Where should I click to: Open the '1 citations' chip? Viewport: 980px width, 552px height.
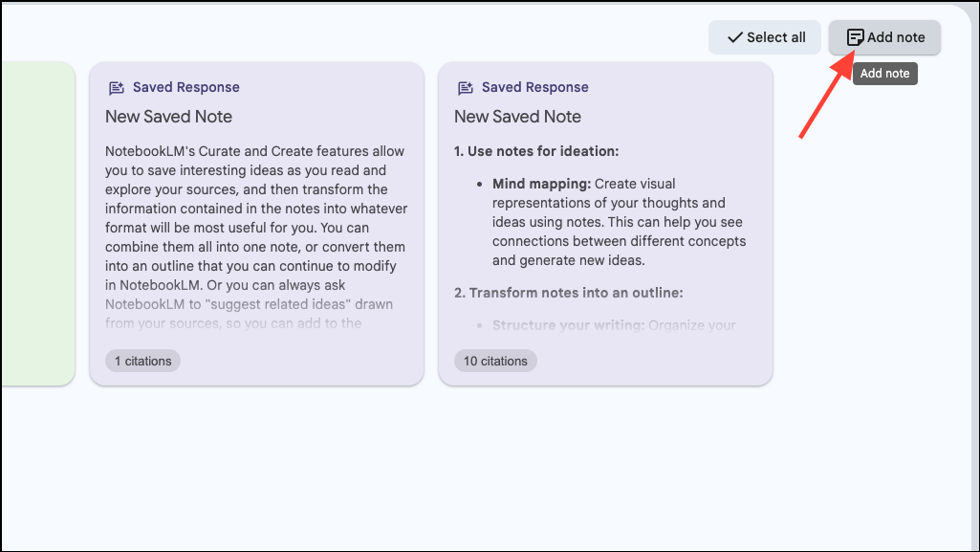click(142, 361)
